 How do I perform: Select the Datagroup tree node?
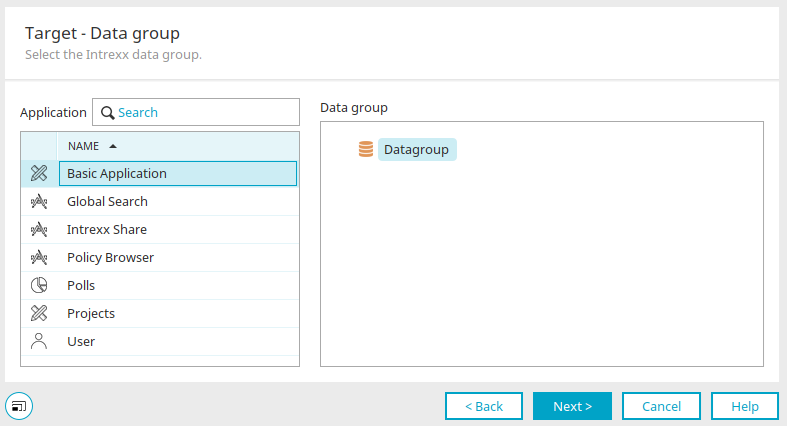[x=417, y=150]
